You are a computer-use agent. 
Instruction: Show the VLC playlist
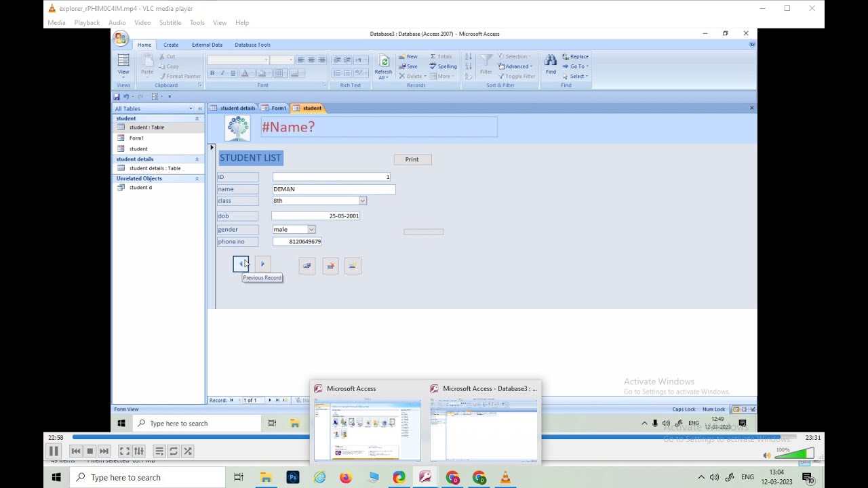[159, 451]
